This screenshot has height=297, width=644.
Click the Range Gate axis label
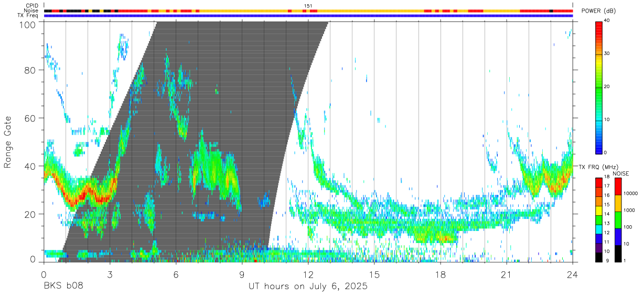(x=8, y=142)
